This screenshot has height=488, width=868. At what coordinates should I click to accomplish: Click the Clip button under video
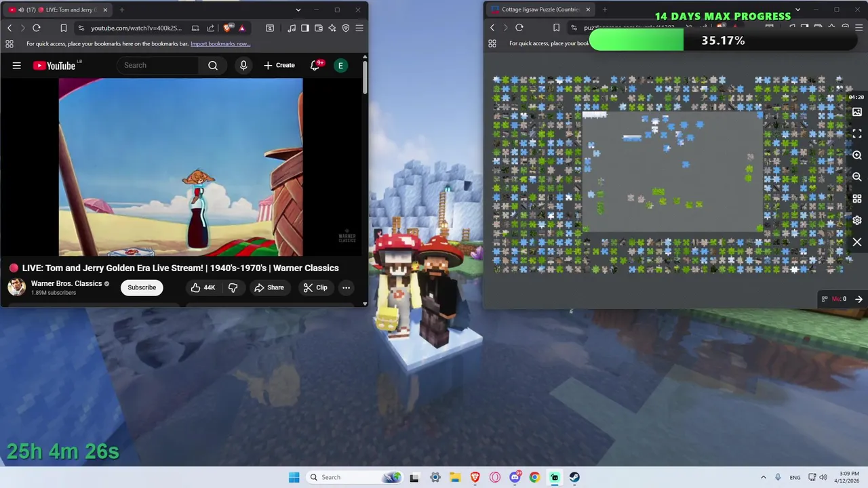point(315,287)
